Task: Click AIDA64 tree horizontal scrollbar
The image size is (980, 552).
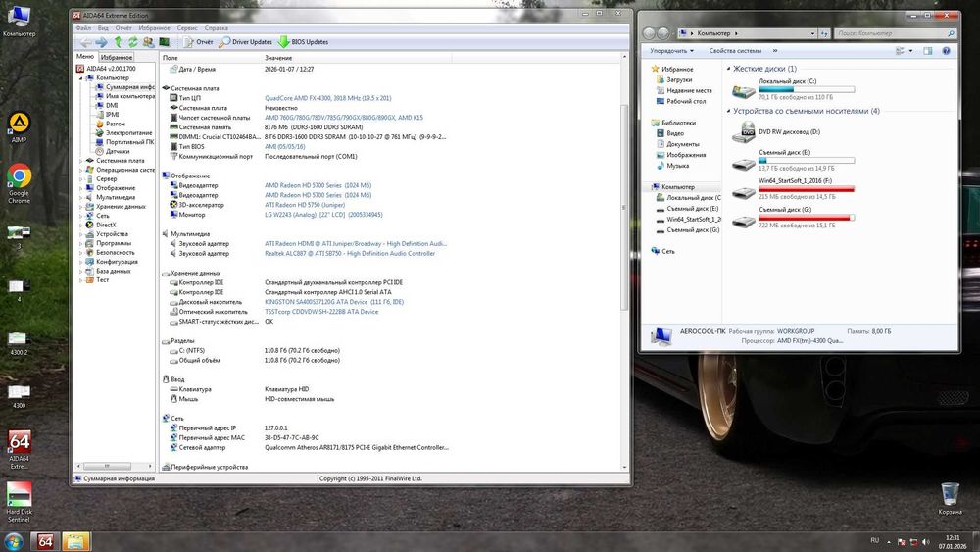Action: coord(107,467)
